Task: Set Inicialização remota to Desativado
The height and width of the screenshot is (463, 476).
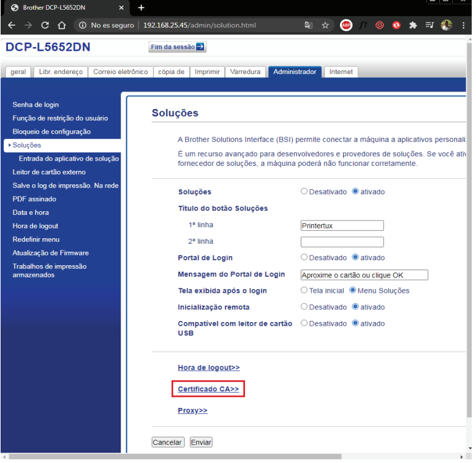Action: (x=304, y=307)
